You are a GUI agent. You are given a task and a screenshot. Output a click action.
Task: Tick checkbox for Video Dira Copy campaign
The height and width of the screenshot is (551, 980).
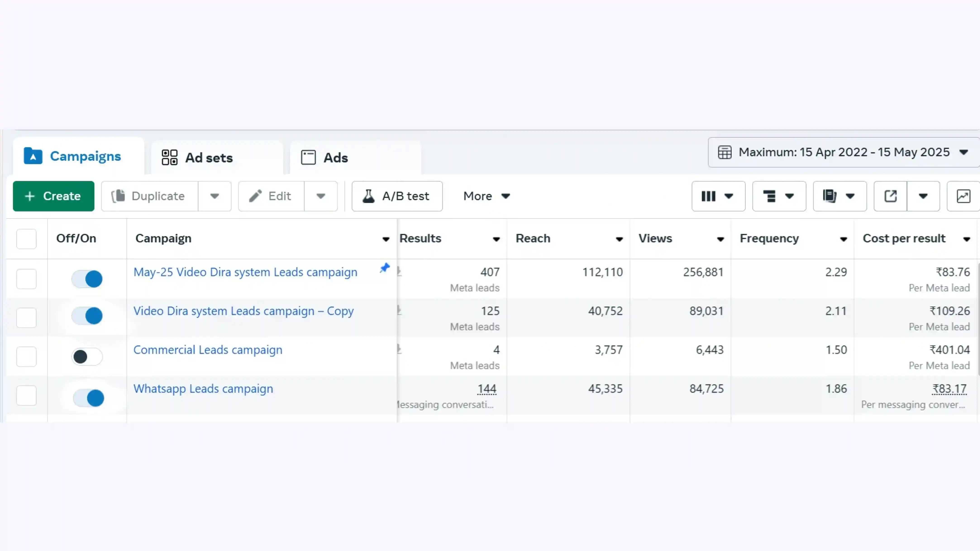pyautogui.click(x=26, y=318)
